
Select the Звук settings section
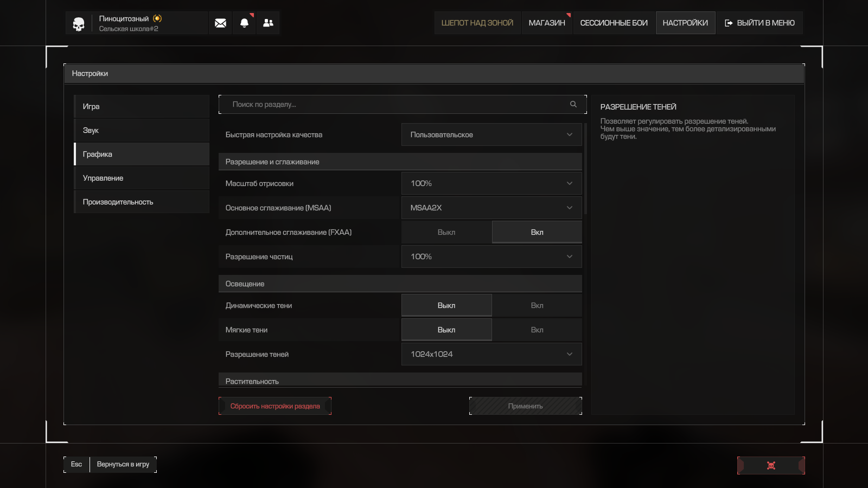(x=142, y=130)
